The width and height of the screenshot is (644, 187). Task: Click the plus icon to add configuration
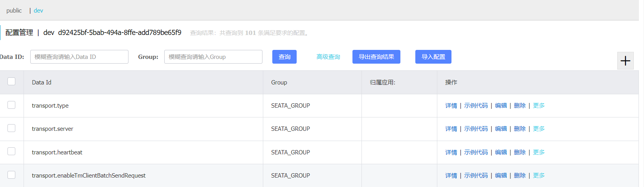coord(625,61)
